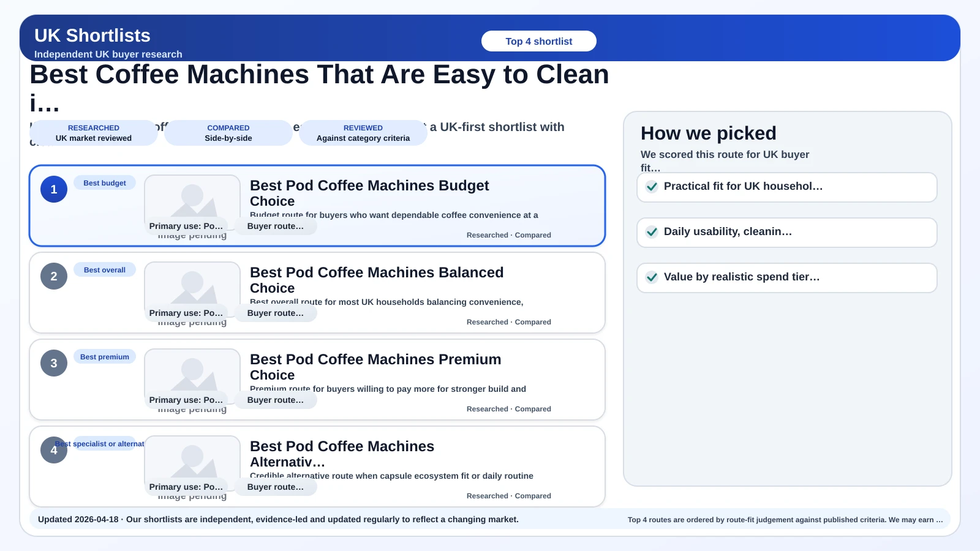Click rank number 4 circle
980x551 pixels.
click(x=54, y=450)
